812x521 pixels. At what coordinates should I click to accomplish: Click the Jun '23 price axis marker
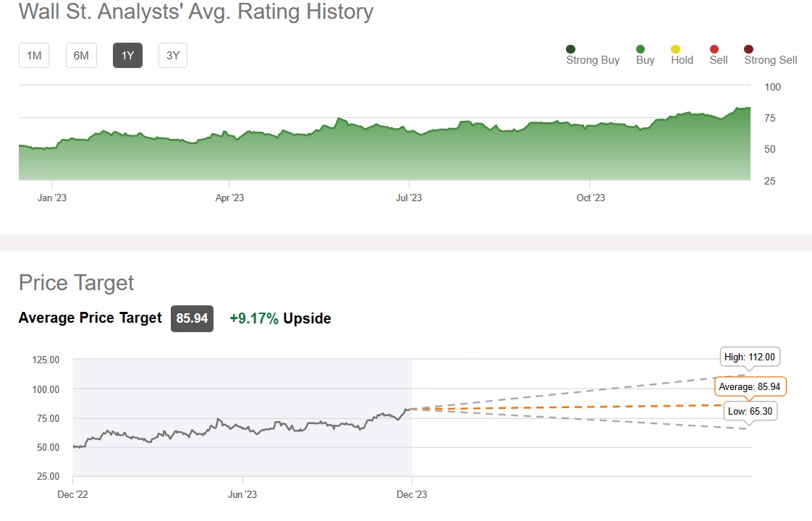[242, 495]
